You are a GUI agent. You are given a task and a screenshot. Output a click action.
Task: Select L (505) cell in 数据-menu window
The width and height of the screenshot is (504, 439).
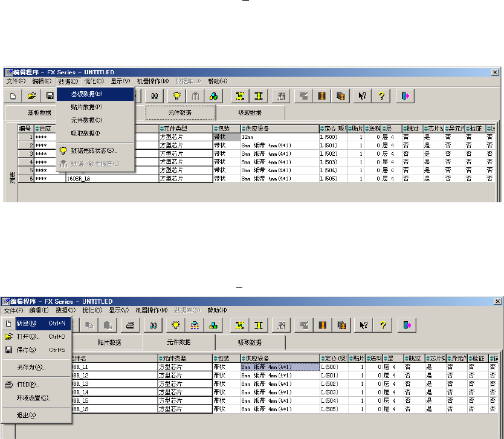(333, 179)
